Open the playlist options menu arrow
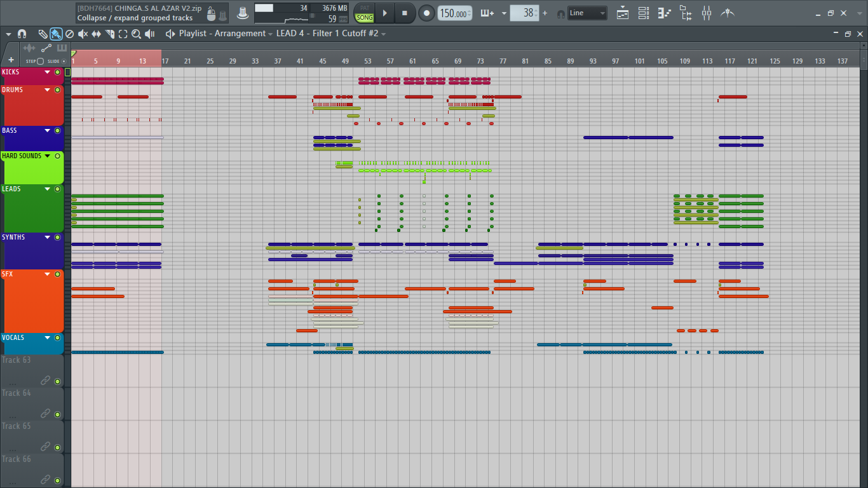868x488 pixels. [8, 34]
